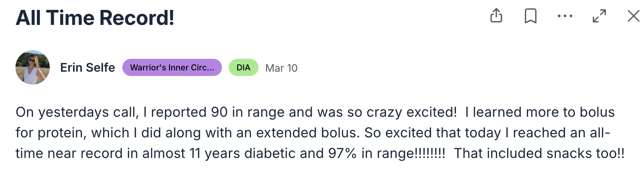Viewport: 644px width, 176px height.
Task: Click "That included snacks too!!" sentence
Action: pos(539,153)
